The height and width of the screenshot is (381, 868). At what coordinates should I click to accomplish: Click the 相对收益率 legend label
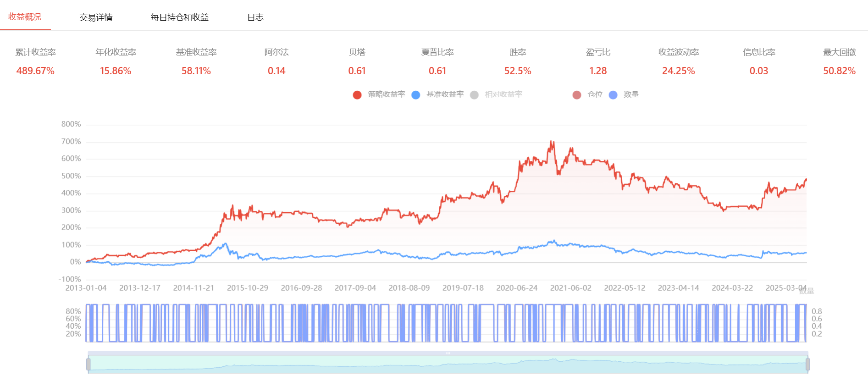pyautogui.click(x=503, y=94)
